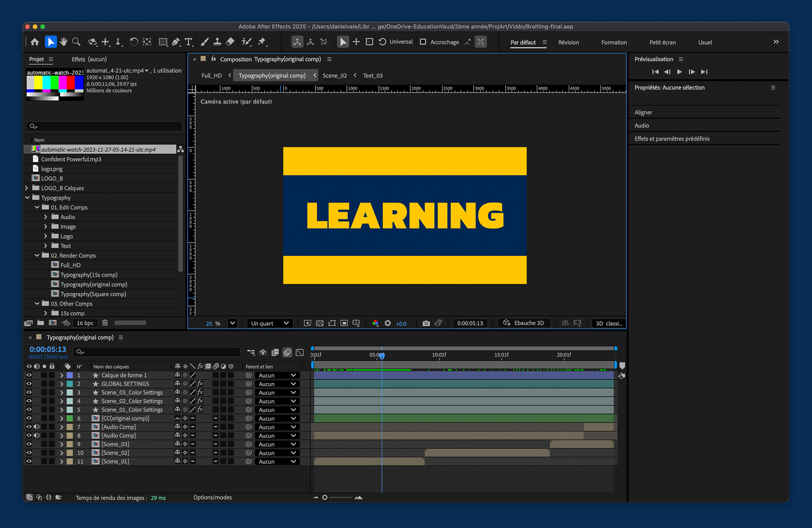Click the Ebauche 3D button

pos(524,323)
